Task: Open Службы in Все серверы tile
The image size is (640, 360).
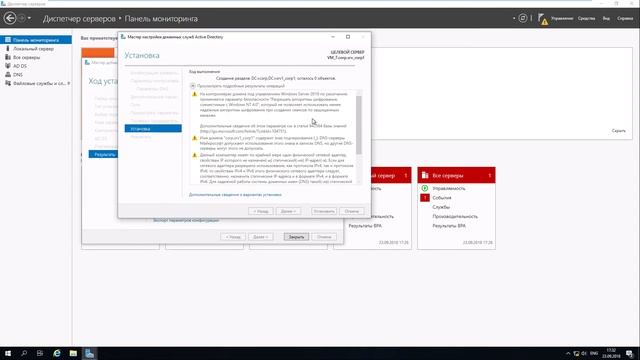Action: coord(441,207)
